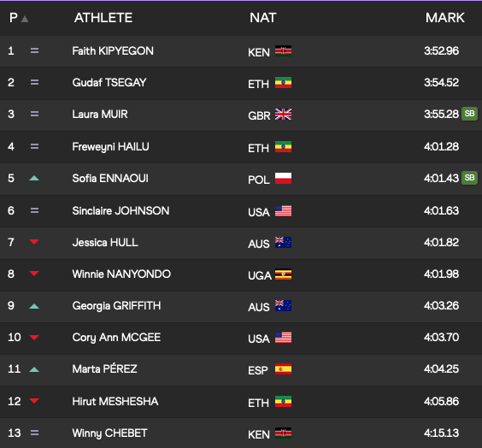
Task: Click the ATHLETE column header
Action: [103, 18]
